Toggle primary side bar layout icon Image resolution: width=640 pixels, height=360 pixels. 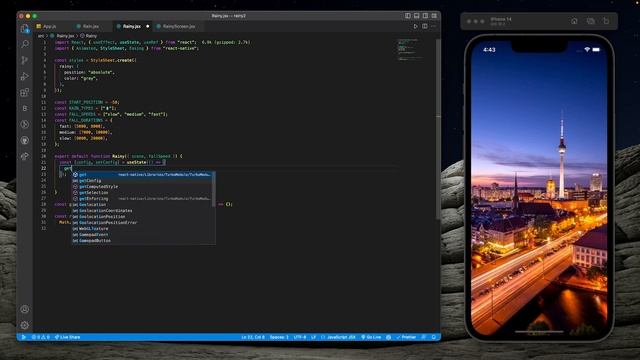pyautogui.click(x=408, y=16)
